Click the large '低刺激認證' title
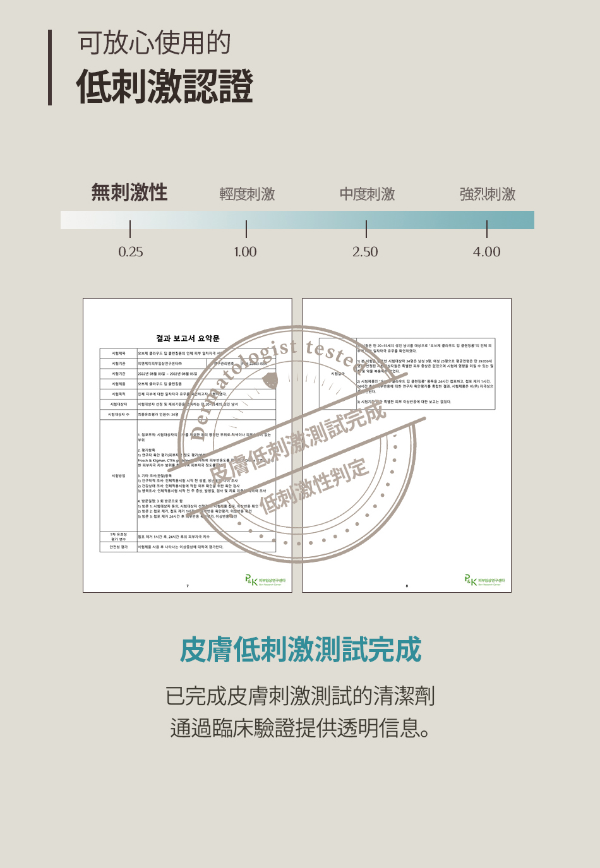This screenshot has width=600, height=868. pyautogui.click(x=165, y=86)
